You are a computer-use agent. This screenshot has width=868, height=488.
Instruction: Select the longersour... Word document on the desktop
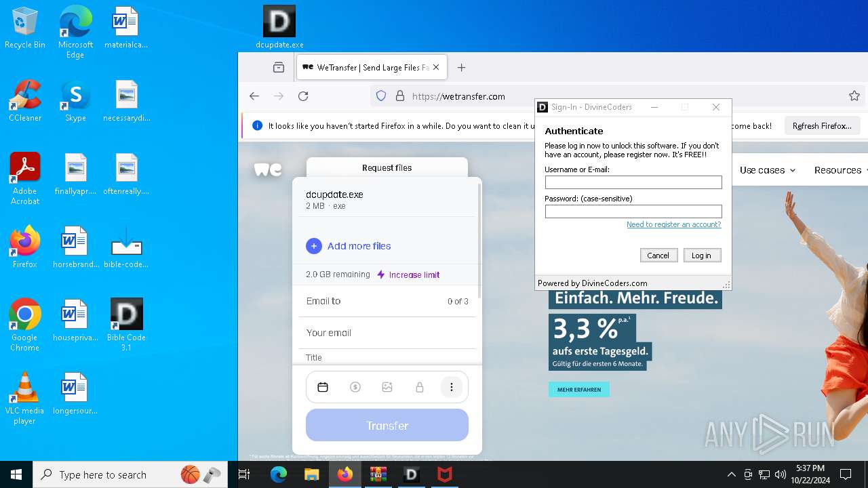tap(75, 393)
